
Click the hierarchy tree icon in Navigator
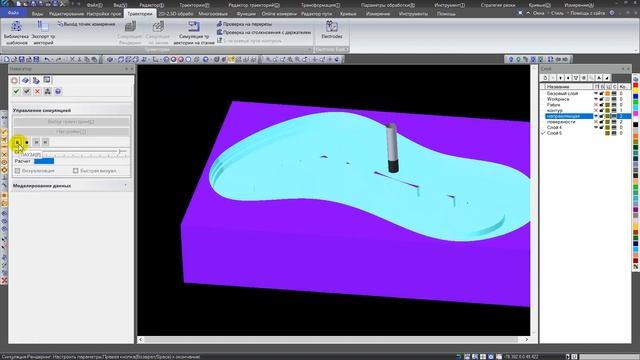[x=48, y=91]
